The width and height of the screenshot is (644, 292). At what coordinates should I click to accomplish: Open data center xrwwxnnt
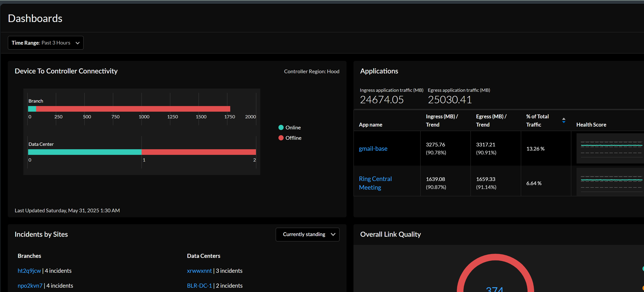coord(199,271)
